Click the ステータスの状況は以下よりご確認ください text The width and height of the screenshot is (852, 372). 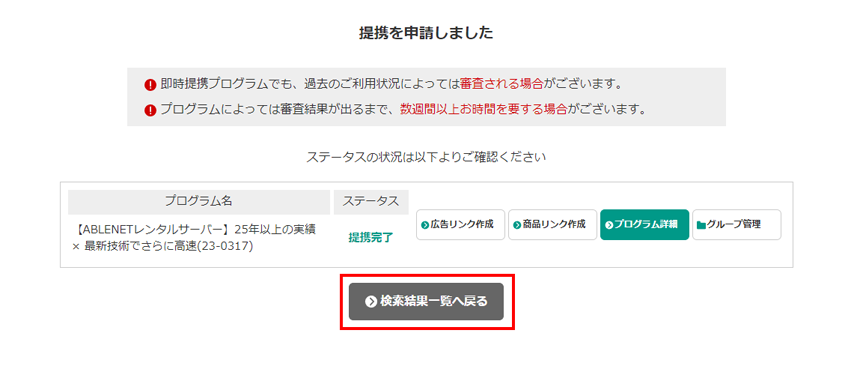[x=427, y=157]
